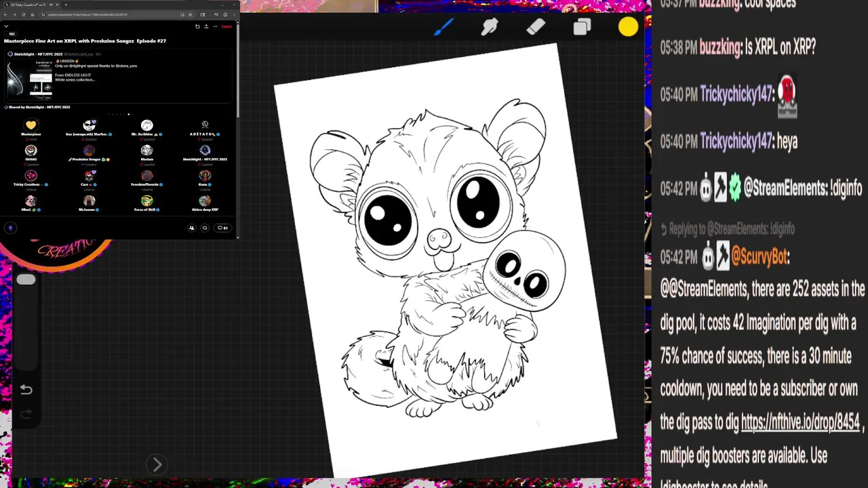This screenshot has height=488, width=868.
Task: Bookmark this page with the star icon
Action: point(191,14)
